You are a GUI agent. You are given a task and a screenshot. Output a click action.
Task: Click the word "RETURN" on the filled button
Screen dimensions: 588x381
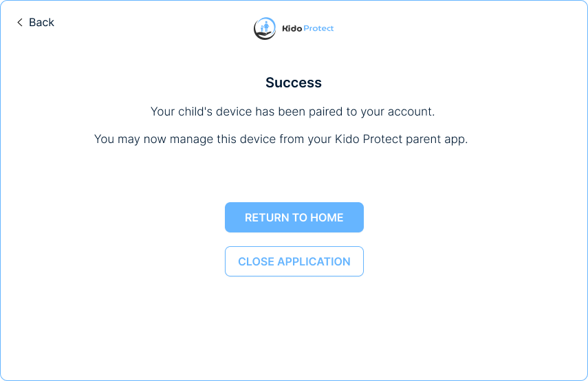click(x=267, y=217)
